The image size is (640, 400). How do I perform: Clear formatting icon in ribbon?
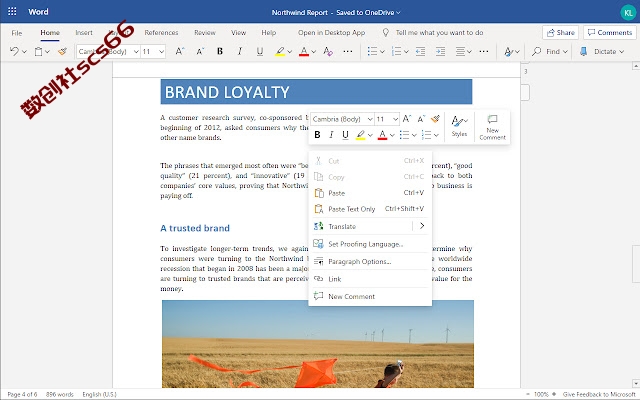pyautogui.click(x=327, y=51)
